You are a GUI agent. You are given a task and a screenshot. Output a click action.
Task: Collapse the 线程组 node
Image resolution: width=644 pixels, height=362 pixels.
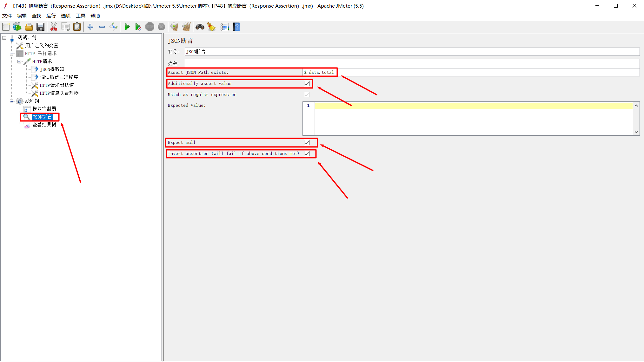12,101
